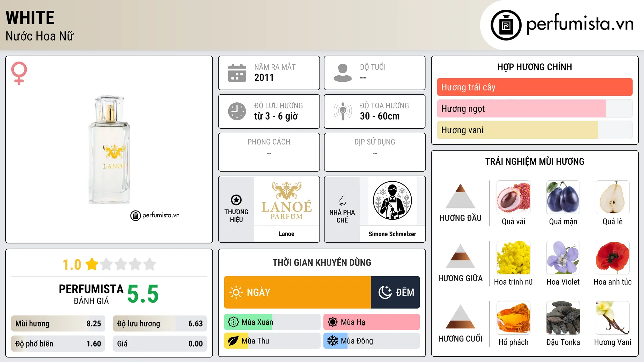The height and width of the screenshot is (362, 644).
Task: Open the Hoa anh túc note image
Action: click(x=613, y=258)
